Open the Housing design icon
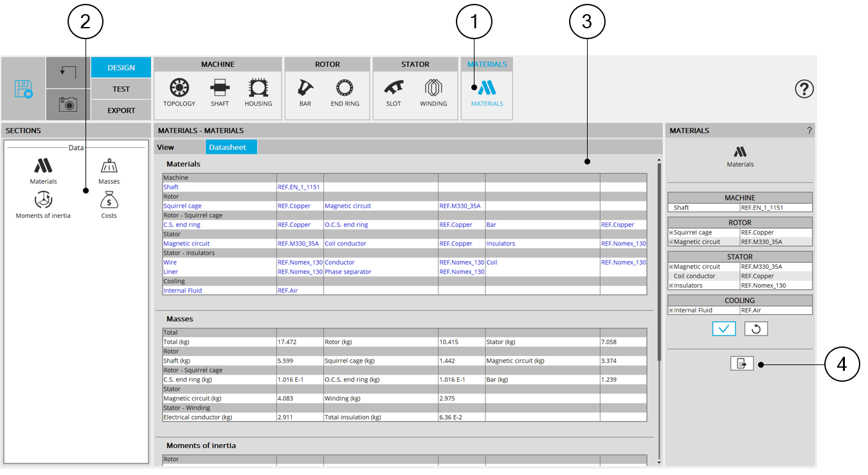This screenshot has width=868, height=475. click(258, 89)
